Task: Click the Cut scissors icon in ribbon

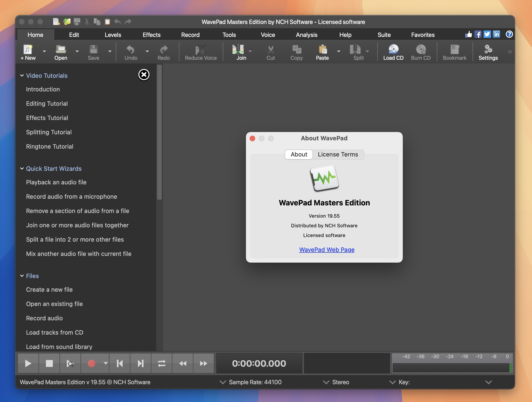Action: point(271,49)
